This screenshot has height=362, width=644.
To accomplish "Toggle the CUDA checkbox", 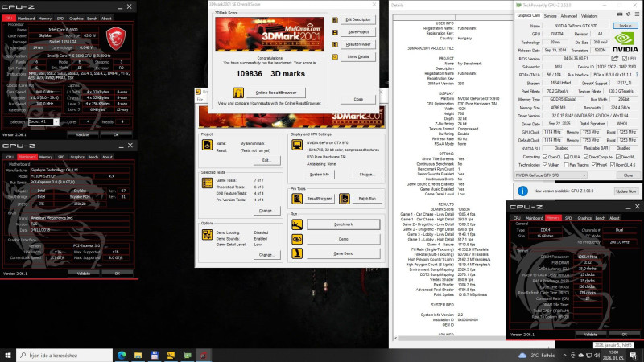I will point(567,157).
